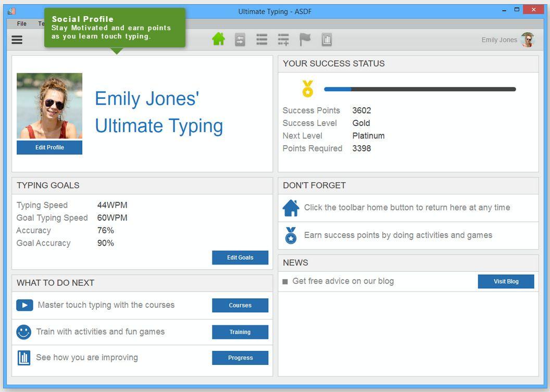
Task: Select the Platinum next level value
Action: 368,136
